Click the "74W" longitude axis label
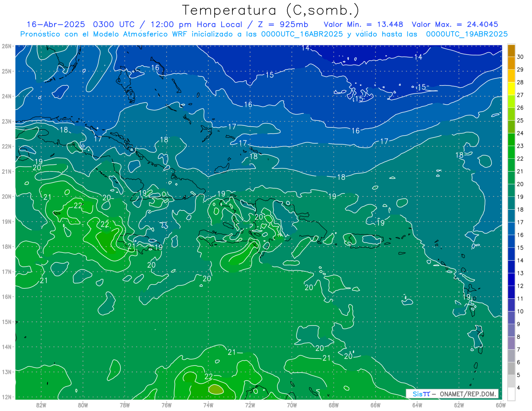This screenshot has width=532, height=411. coord(208,404)
